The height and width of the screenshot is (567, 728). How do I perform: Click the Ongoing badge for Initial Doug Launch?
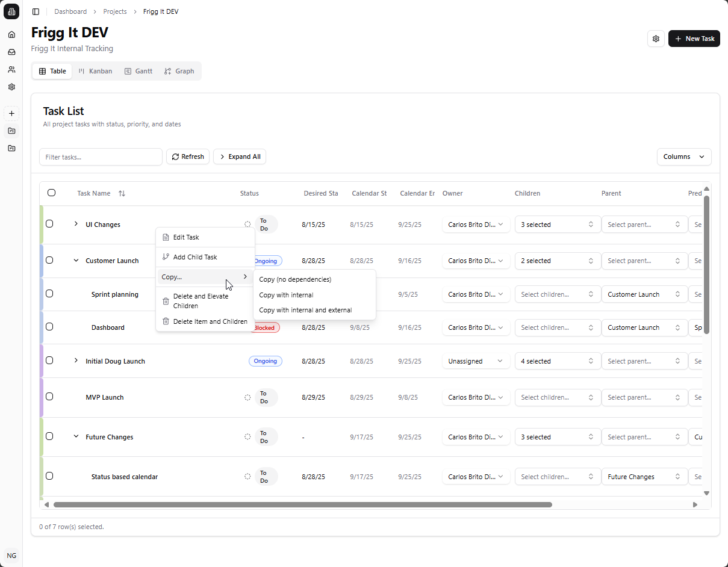tap(265, 361)
